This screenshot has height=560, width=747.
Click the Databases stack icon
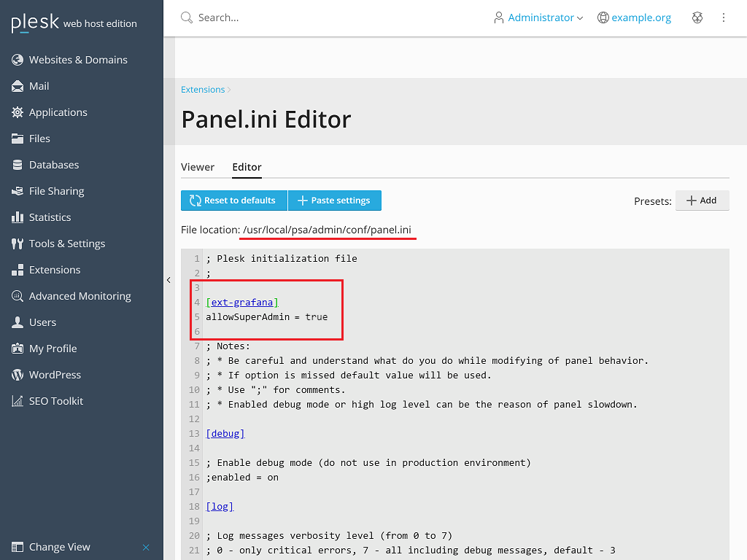18,165
